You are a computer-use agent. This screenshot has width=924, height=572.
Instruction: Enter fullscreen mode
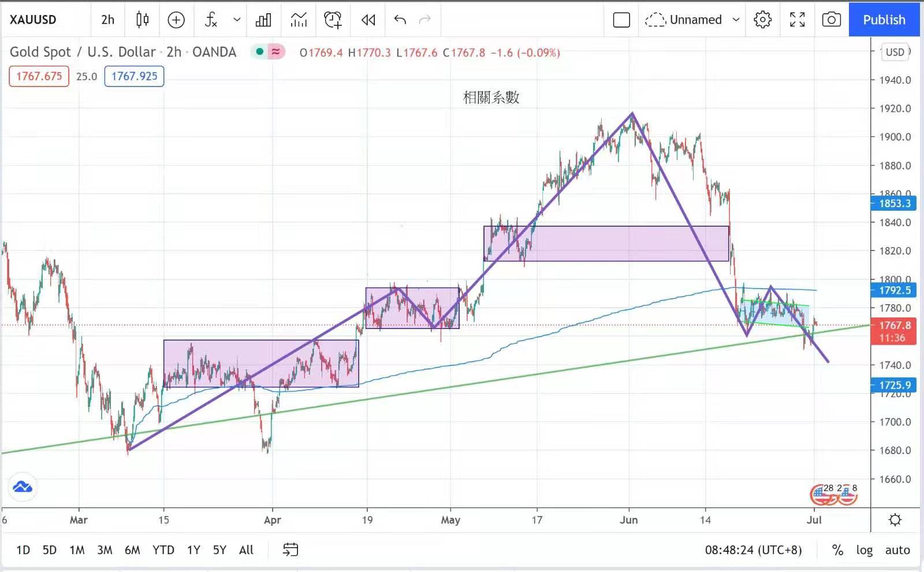797,20
